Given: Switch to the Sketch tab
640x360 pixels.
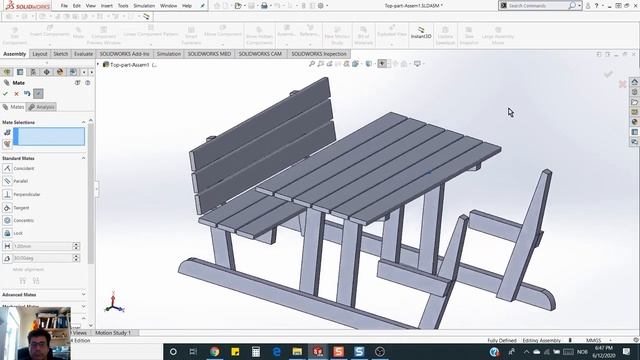Looking at the screenshot, I should pyautogui.click(x=60, y=54).
